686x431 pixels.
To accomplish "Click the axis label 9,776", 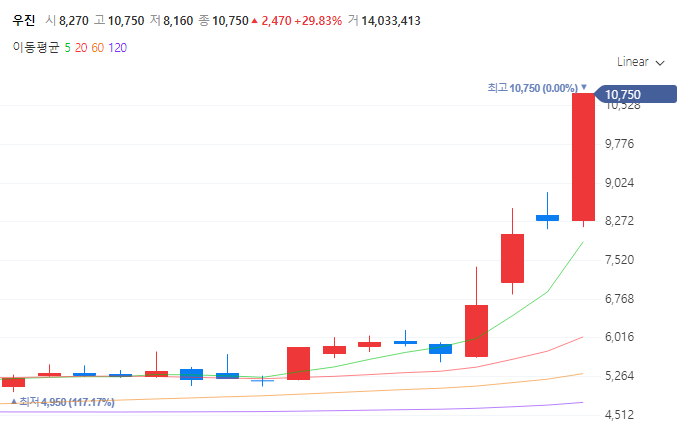I will click(619, 144).
